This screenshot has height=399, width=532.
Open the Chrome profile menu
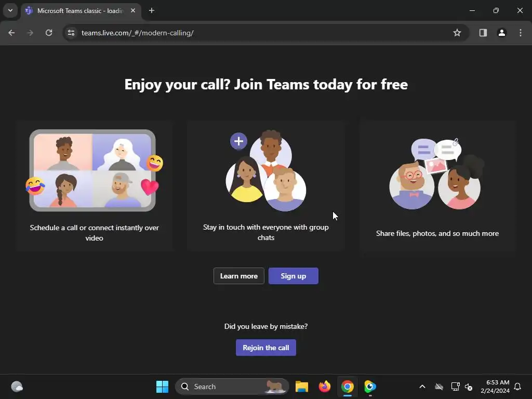pos(502,33)
